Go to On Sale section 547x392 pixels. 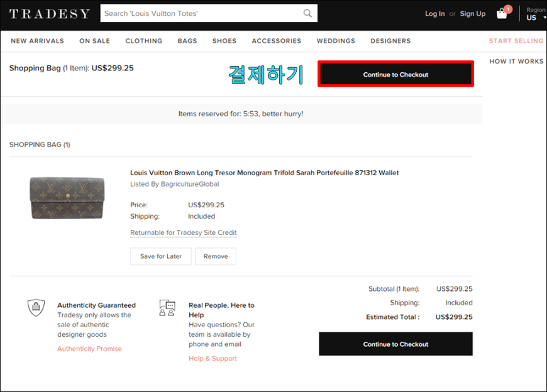[x=94, y=41]
